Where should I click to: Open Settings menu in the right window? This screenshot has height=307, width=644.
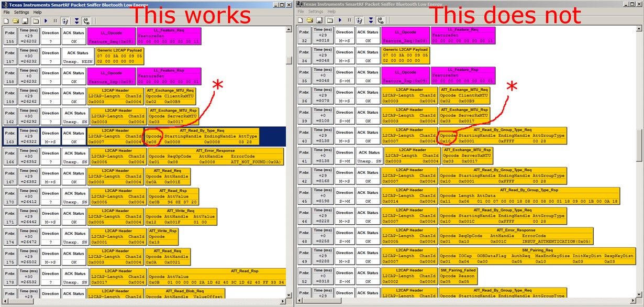click(x=316, y=11)
